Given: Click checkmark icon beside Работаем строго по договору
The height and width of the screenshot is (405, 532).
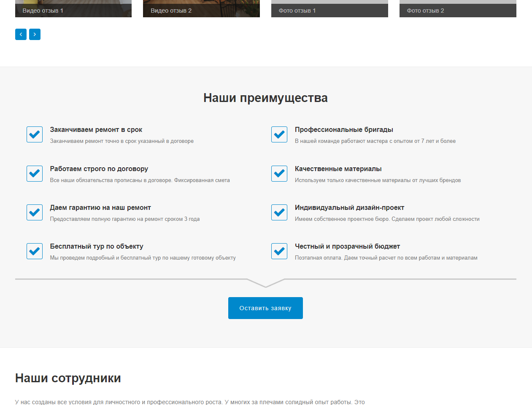Looking at the screenshot, I should tap(35, 174).
